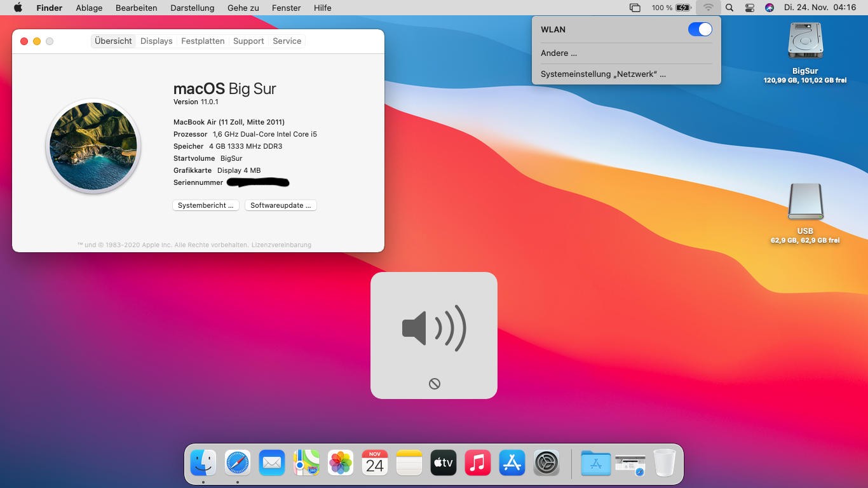Screen dimensions: 868x488
Task: Open the Fenster menu
Action: click(x=287, y=8)
